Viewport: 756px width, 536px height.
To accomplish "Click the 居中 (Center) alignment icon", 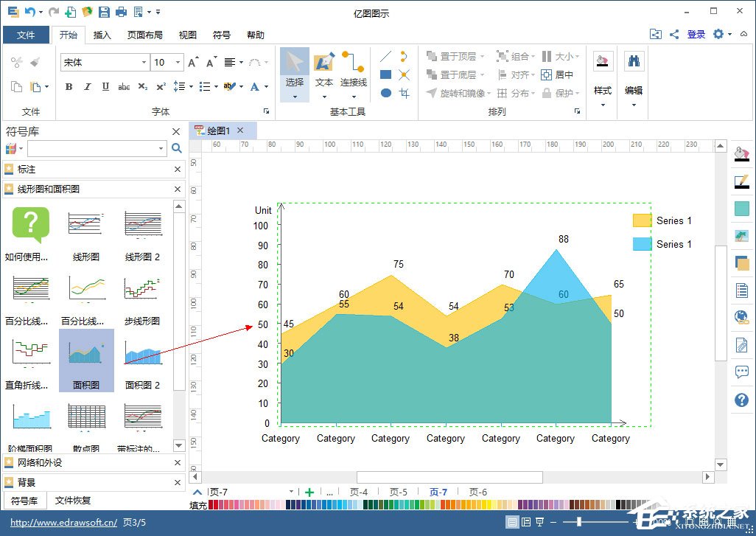I will coord(546,74).
